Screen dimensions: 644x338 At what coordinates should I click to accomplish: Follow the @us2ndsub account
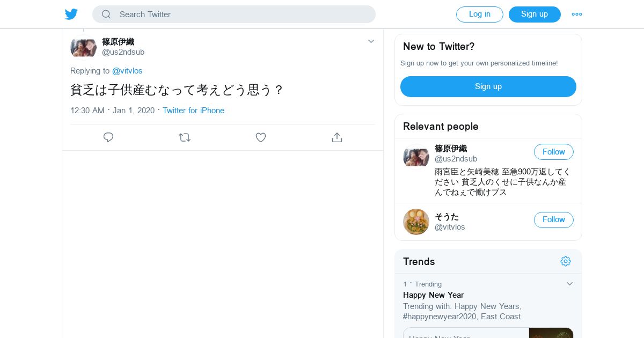click(553, 152)
